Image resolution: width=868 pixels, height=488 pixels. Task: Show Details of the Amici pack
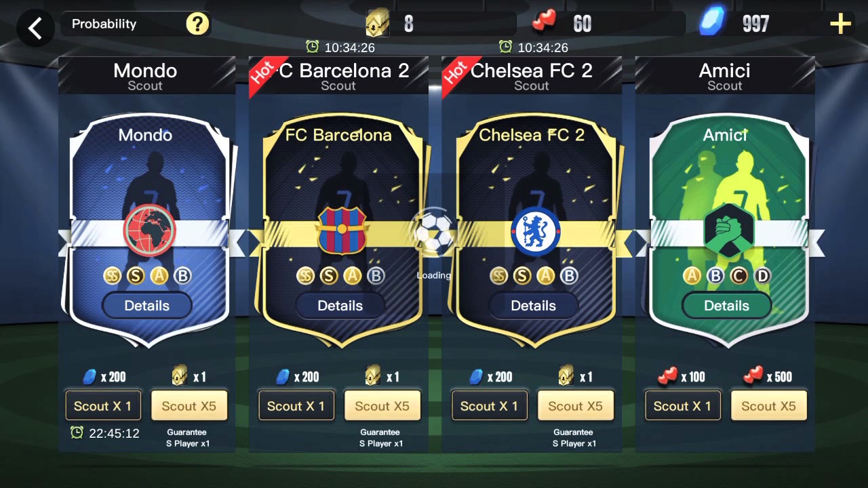(727, 306)
